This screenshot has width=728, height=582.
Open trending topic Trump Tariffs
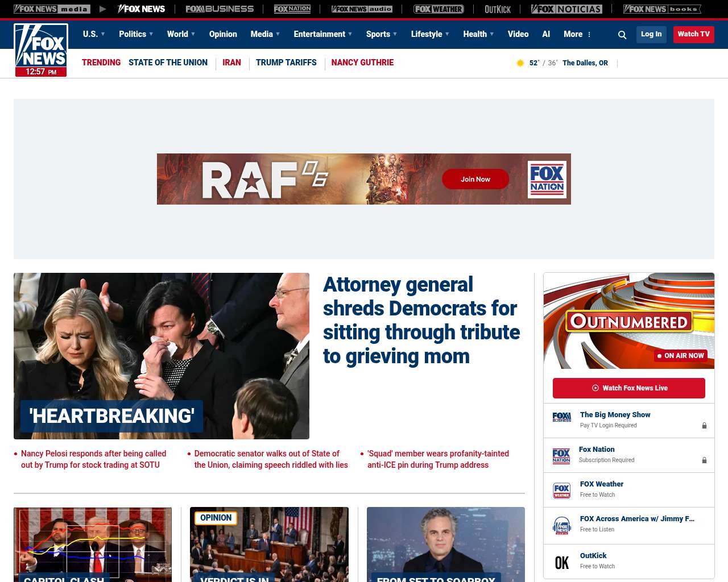pyautogui.click(x=286, y=63)
